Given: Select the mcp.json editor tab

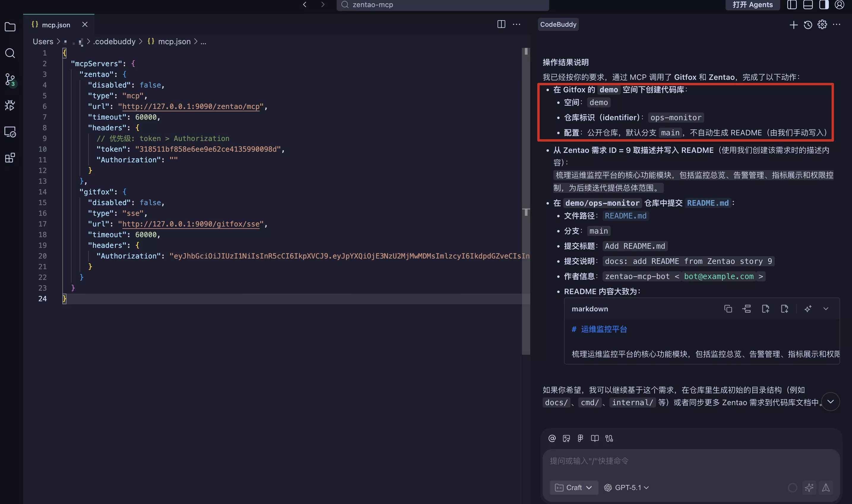Looking at the screenshot, I should (56, 25).
